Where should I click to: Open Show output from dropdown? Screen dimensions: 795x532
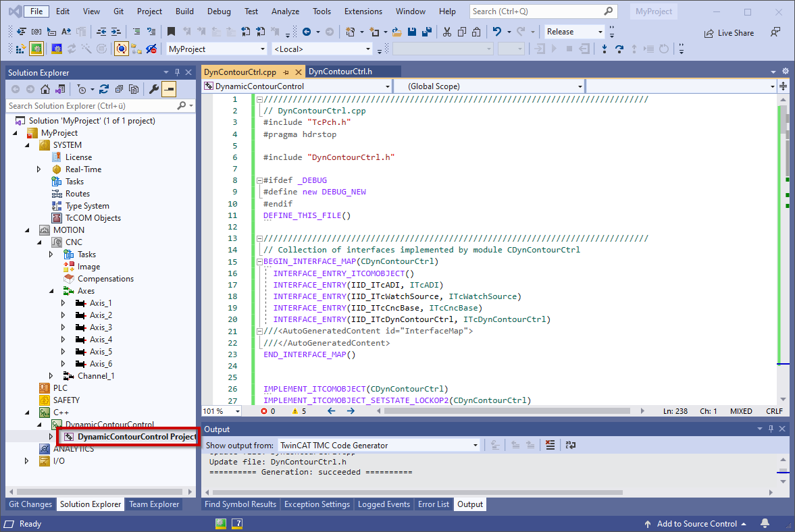click(476, 445)
